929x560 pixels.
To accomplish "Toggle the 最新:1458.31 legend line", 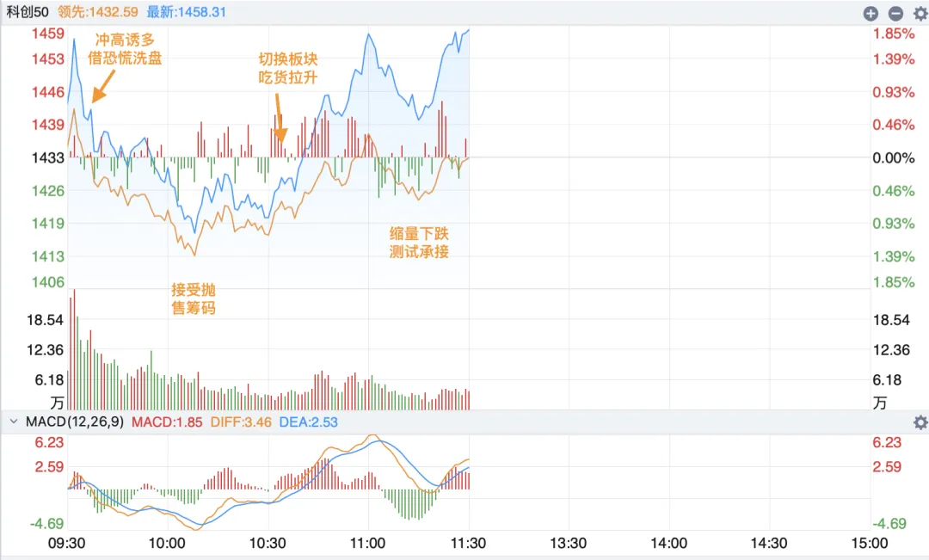I will [187, 12].
